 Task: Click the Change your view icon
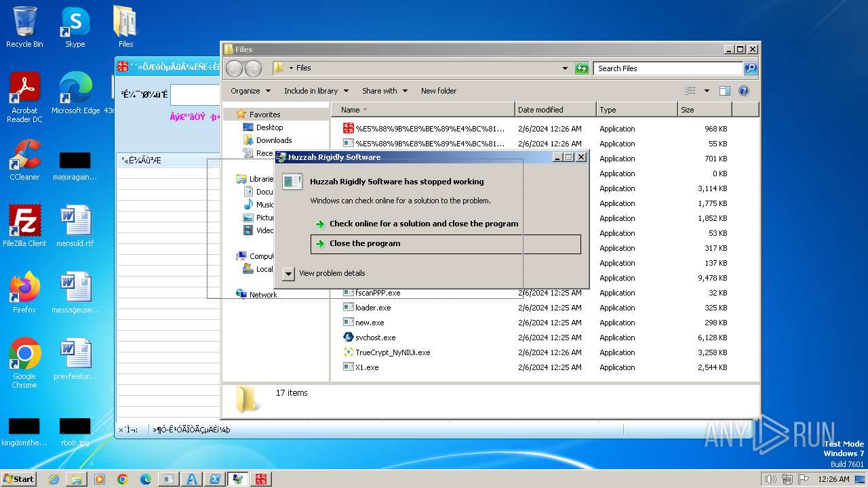690,91
